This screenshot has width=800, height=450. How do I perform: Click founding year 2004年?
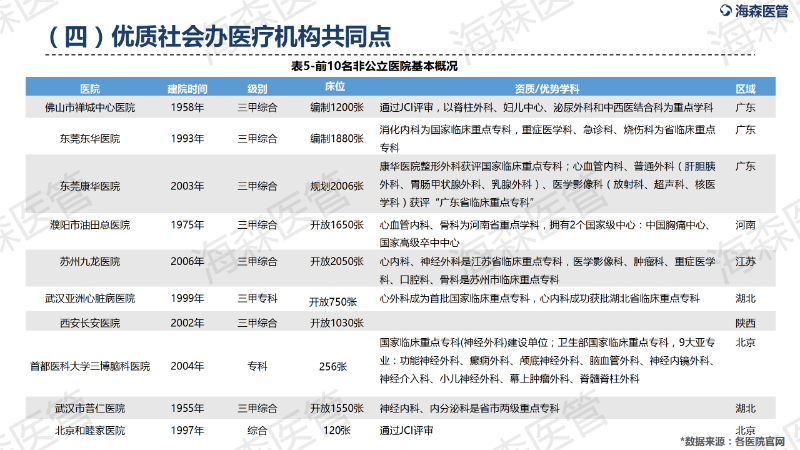pos(187,366)
